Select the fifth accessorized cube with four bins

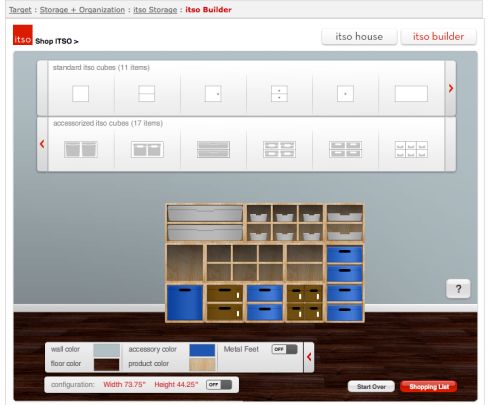(345, 149)
